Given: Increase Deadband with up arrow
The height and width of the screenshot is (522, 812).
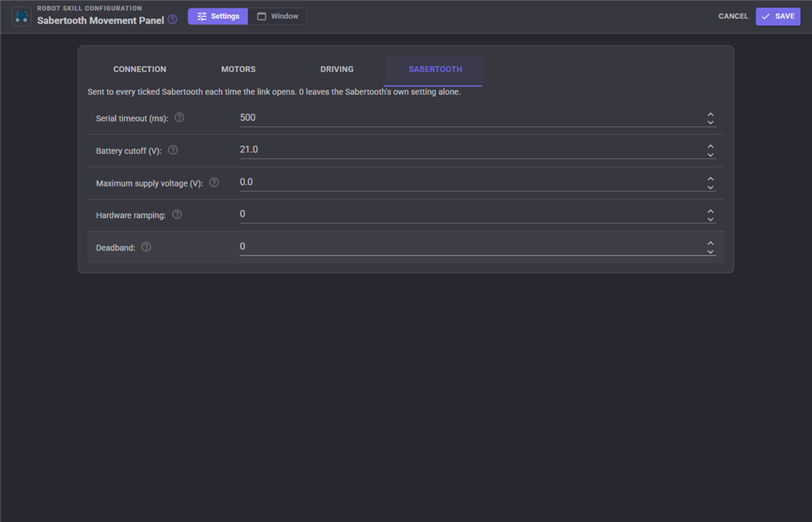Looking at the screenshot, I should click(x=710, y=244).
